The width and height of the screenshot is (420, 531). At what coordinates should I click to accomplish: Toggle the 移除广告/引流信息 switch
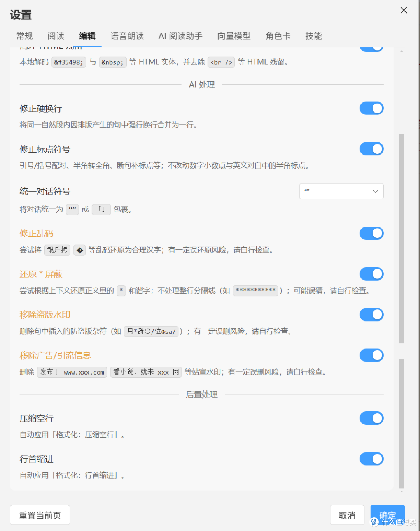371,355
